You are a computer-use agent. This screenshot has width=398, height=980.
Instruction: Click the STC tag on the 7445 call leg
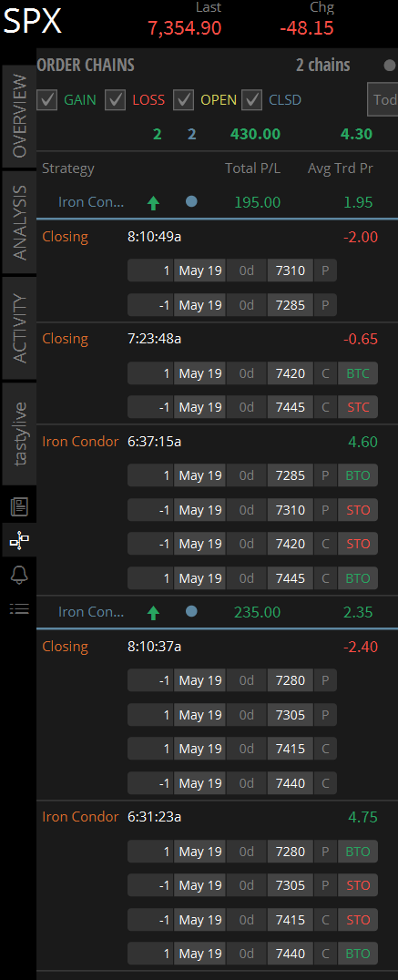pos(358,407)
